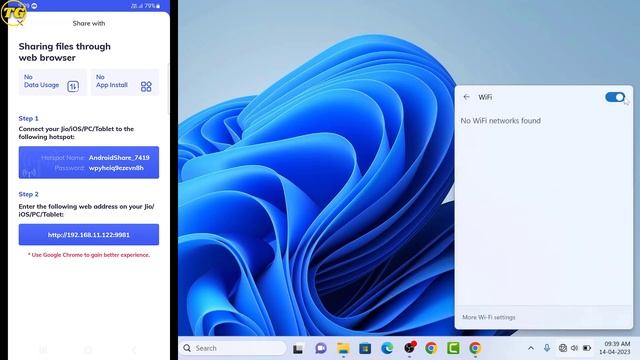
Task: Launch Microsoft Edge from the taskbar
Action: [x=387, y=348]
